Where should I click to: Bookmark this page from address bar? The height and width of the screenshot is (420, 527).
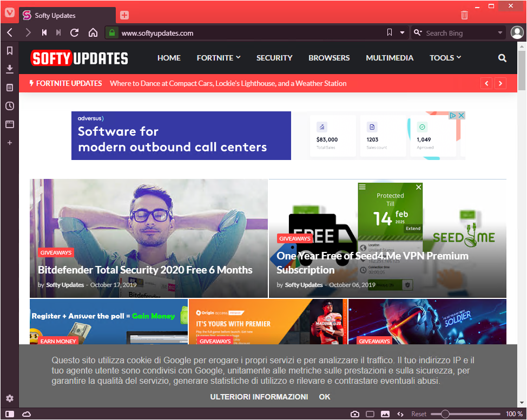[x=389, y=32]
